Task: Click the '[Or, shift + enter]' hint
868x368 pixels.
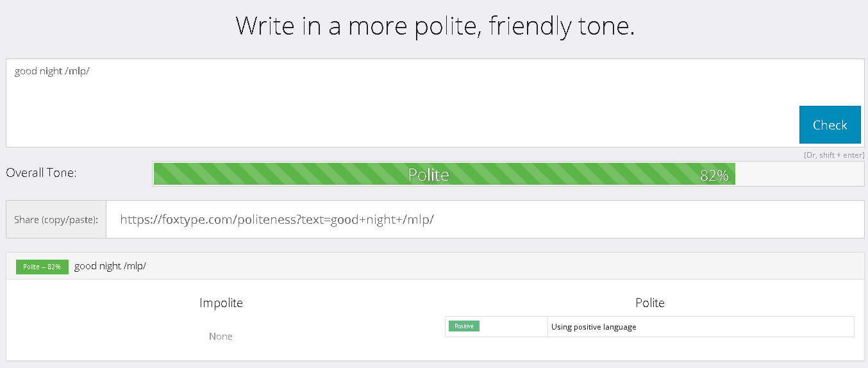Action: 833,155
